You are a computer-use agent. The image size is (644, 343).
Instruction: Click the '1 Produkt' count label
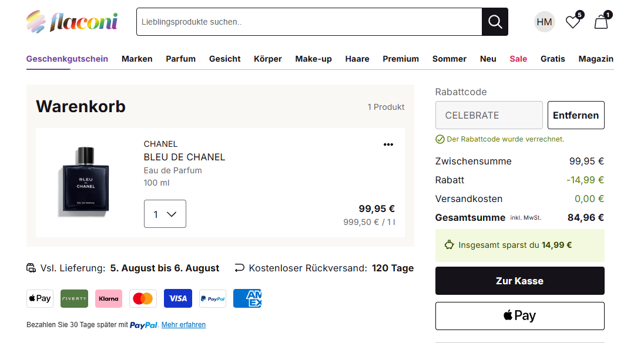pyautogui.click(x=385, y=107)
